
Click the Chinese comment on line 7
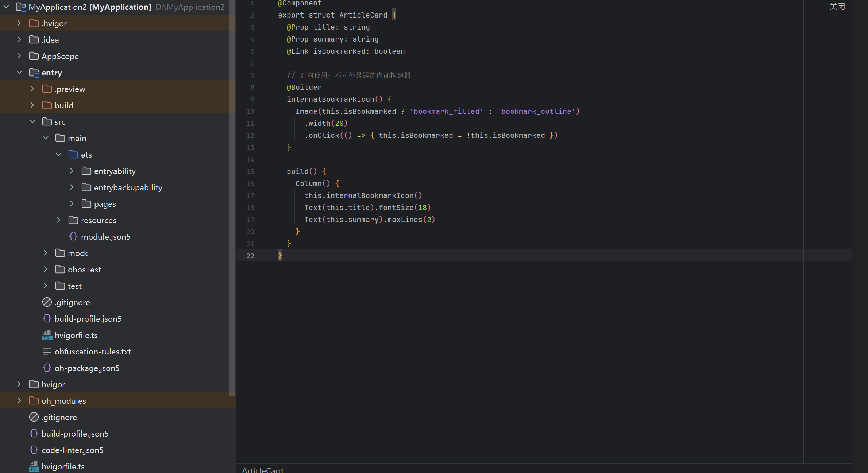coord(349,75)
